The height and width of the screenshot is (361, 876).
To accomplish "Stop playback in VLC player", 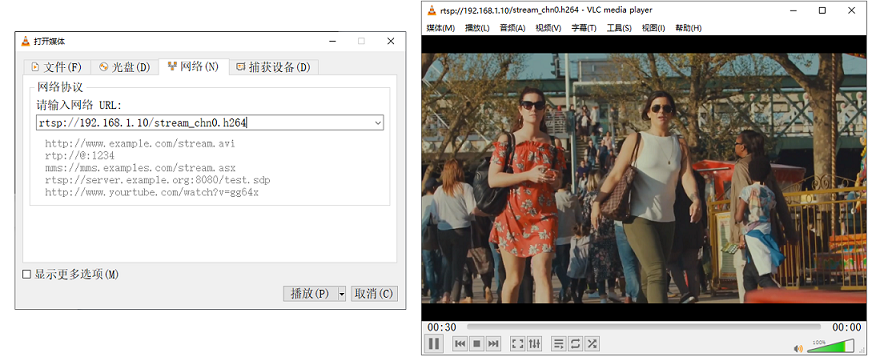I will (x=477, y=344).
